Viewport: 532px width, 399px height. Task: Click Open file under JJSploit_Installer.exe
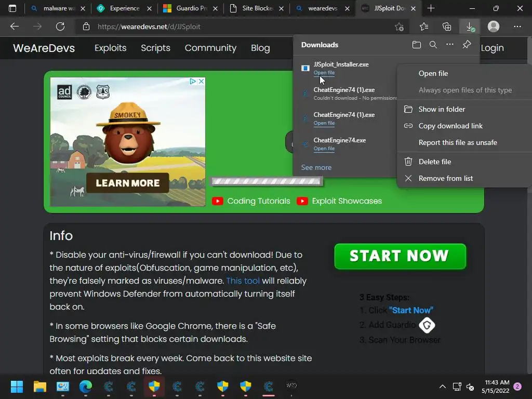pos(324,73)
